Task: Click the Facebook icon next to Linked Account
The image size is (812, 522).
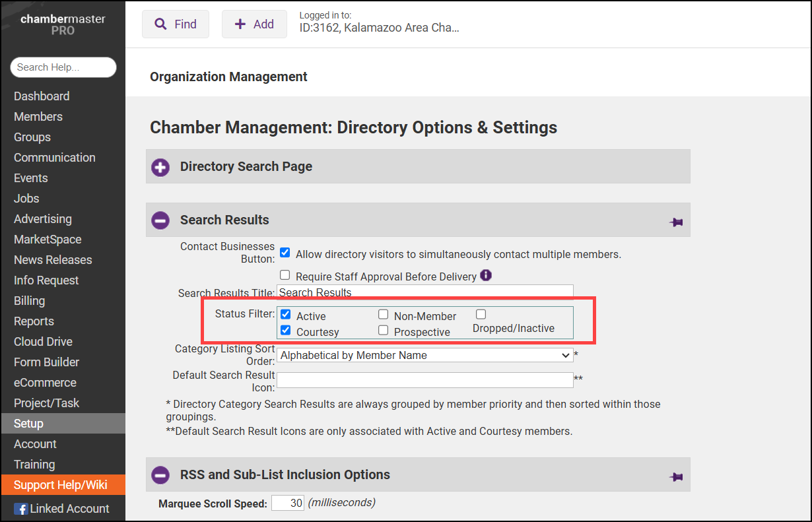Action: point(21,509)
